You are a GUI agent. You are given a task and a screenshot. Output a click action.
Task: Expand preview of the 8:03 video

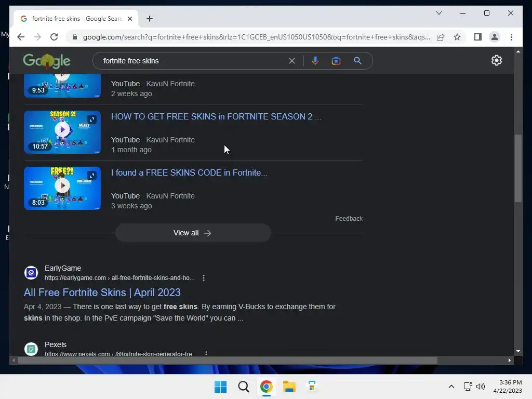pyautogui.click(x=91, y=176)
